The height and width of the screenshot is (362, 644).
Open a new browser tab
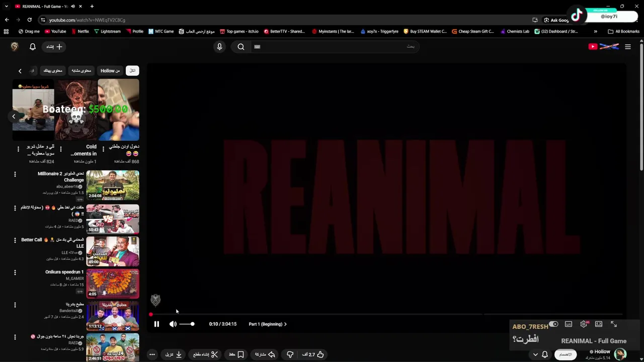[x=92, y=6]
